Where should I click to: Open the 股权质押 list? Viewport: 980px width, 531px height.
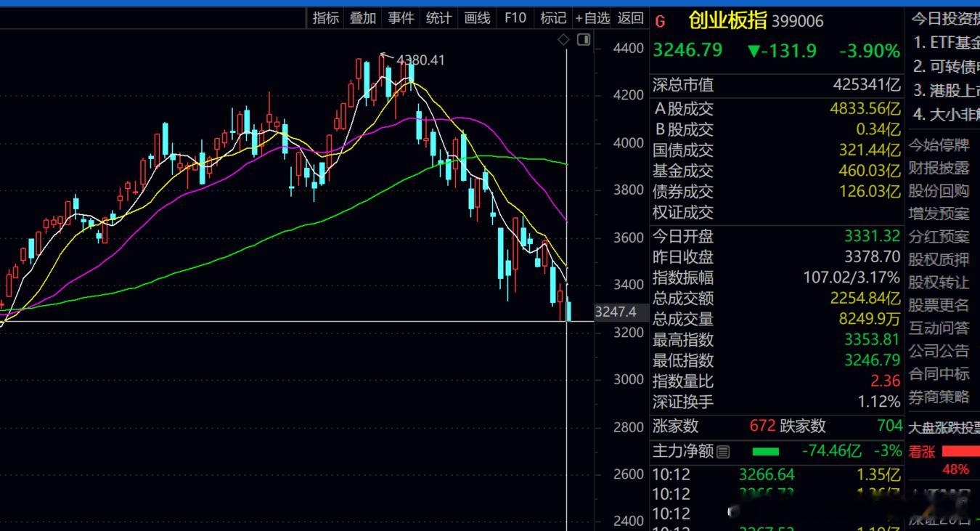point(939,259)
